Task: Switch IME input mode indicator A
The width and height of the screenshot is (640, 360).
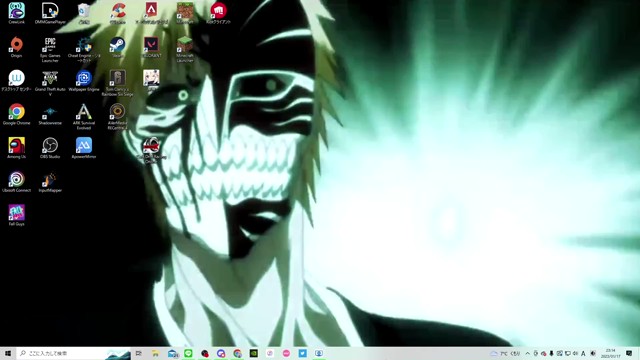Action: tap(583, 353)
